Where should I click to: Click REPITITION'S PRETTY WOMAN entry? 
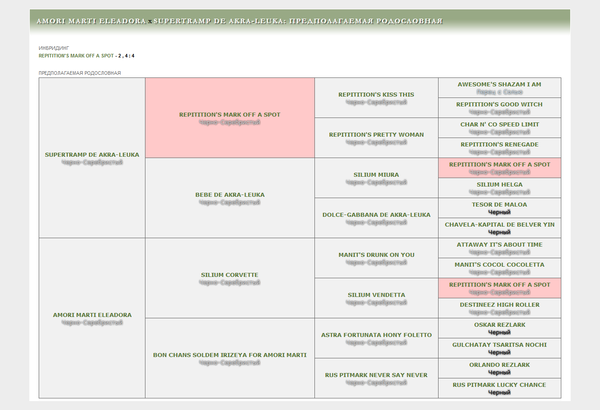376,135
